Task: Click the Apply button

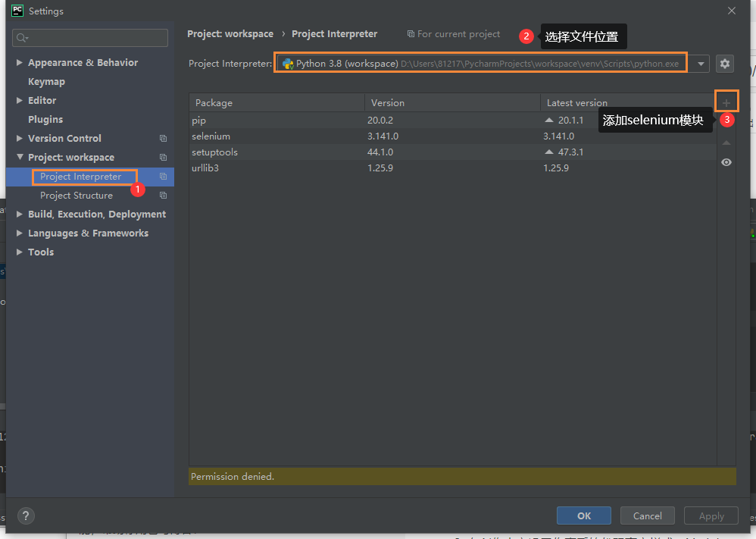Action: [711, 515]
